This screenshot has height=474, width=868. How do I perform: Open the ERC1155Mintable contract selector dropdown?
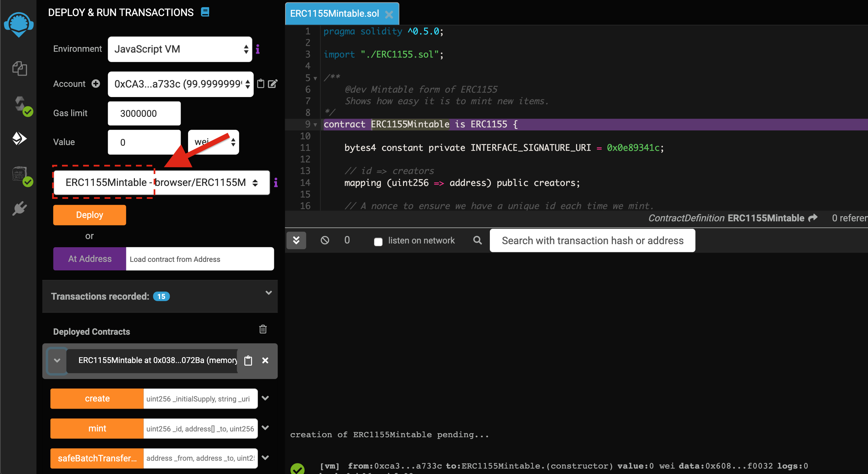point(162,183)
